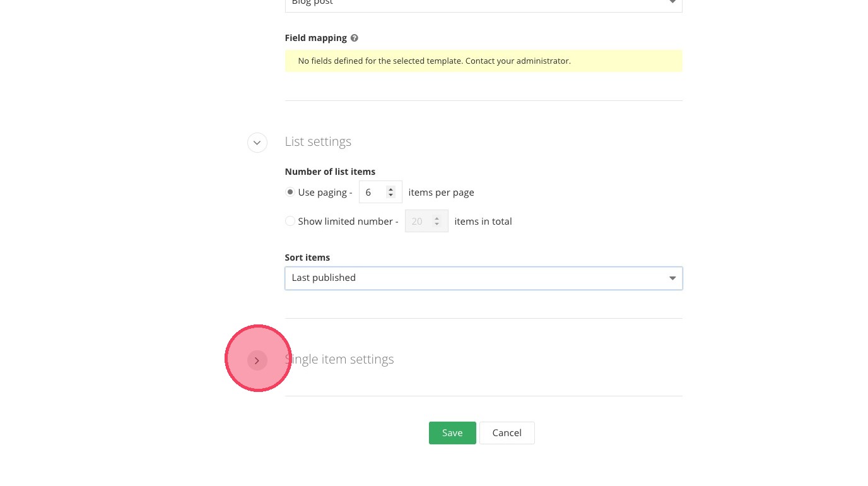Open the Blog post template dropdown
Viewport: 868px width, 486px height.
click(x=483, y=3)
